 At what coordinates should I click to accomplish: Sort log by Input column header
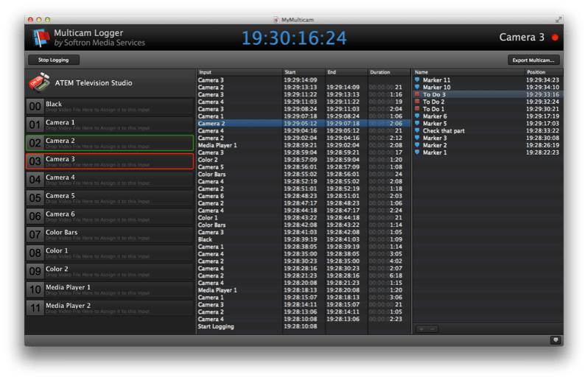[x=239, y=72]
